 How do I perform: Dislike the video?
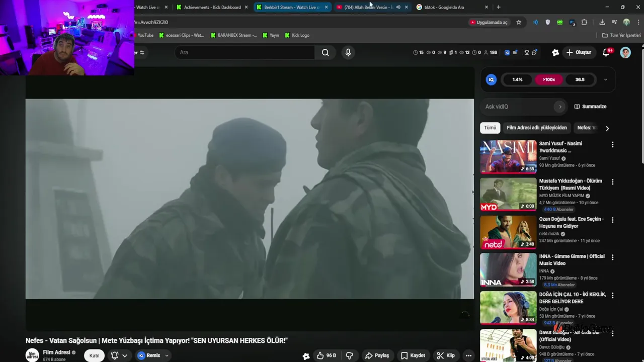click(x=349, y=355)
